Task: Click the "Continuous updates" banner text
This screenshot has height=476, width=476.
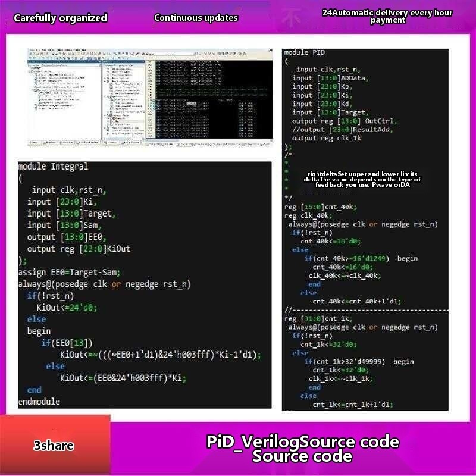Action: pos(196,18)
